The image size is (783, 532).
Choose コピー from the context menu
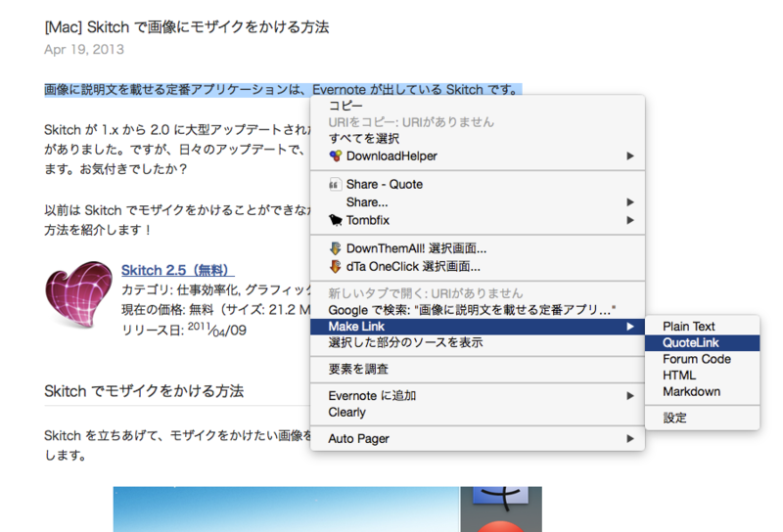[x=478, y=106]
